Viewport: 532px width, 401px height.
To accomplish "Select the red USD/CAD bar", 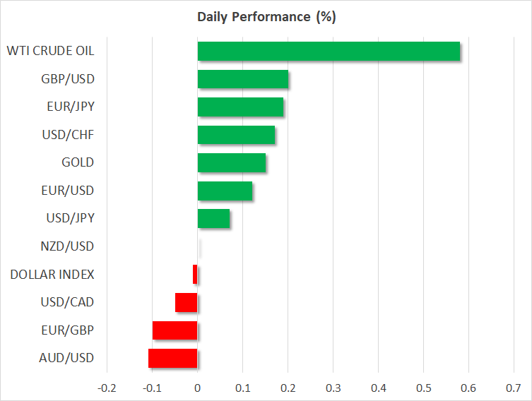I will pyautogui.click(x=187, y=303).
